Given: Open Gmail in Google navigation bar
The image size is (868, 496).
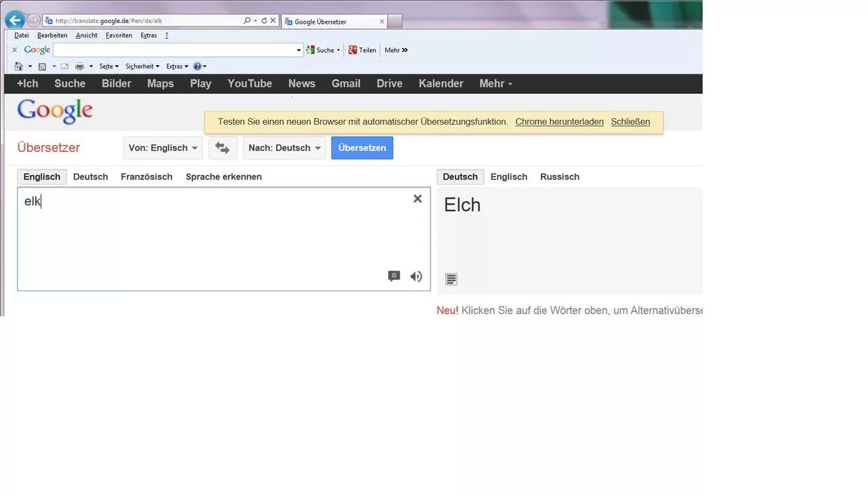Looking at the screenshot, I should (346, 83).
